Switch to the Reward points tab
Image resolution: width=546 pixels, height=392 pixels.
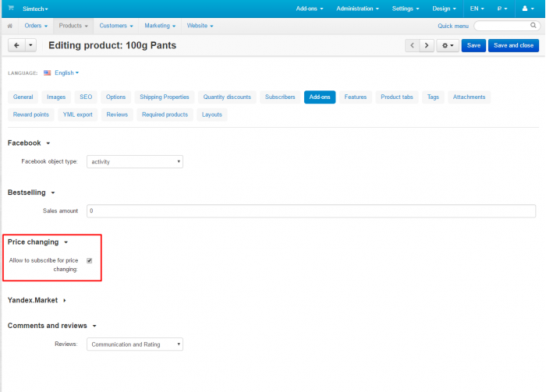(x=31, y=115)
